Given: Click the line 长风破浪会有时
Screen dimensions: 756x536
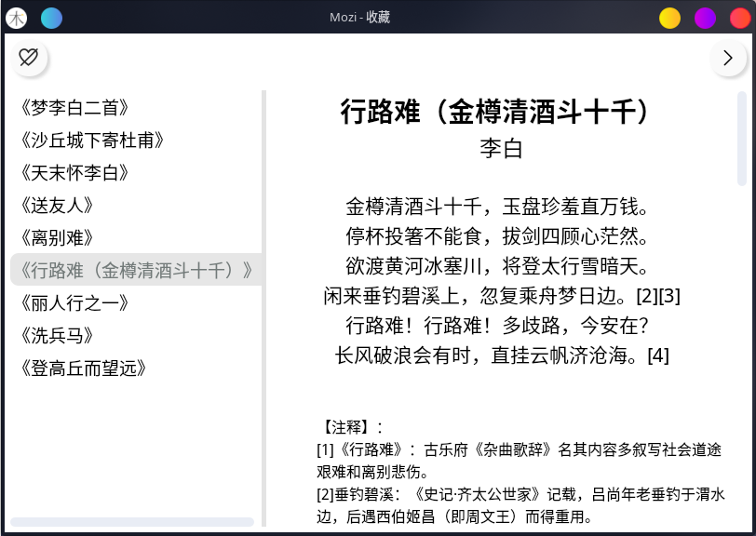Looking at the screenshot, I should tap(502, 355).
